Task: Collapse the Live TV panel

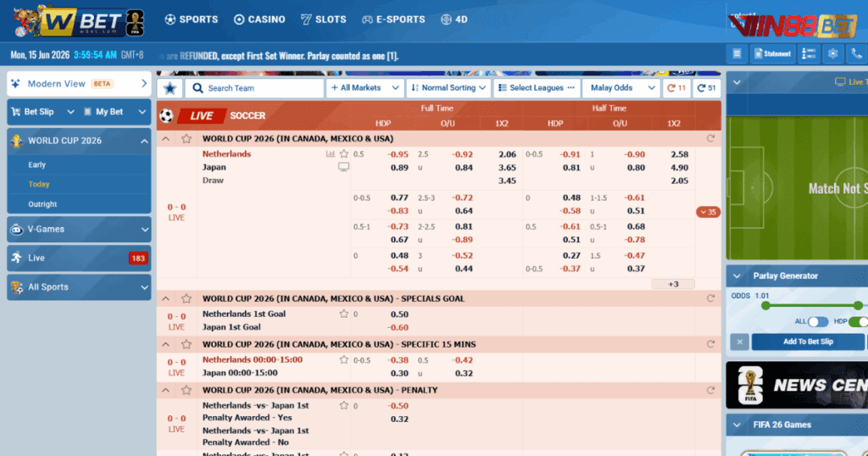Action: pos(737,82)
